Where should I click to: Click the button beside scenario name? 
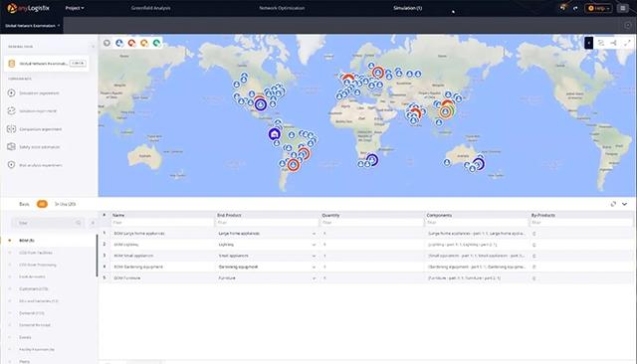[x=78, y=64]
